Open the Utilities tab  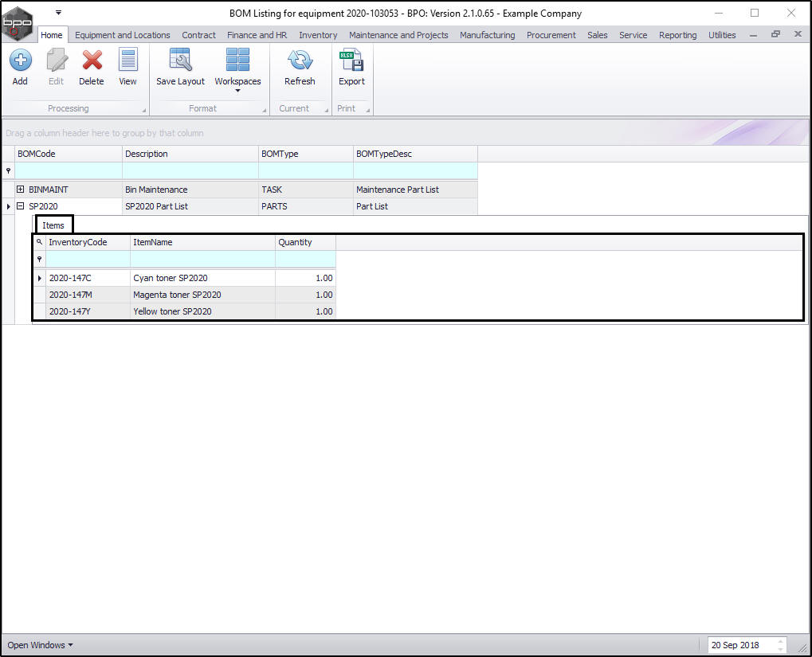pos(722,35)
